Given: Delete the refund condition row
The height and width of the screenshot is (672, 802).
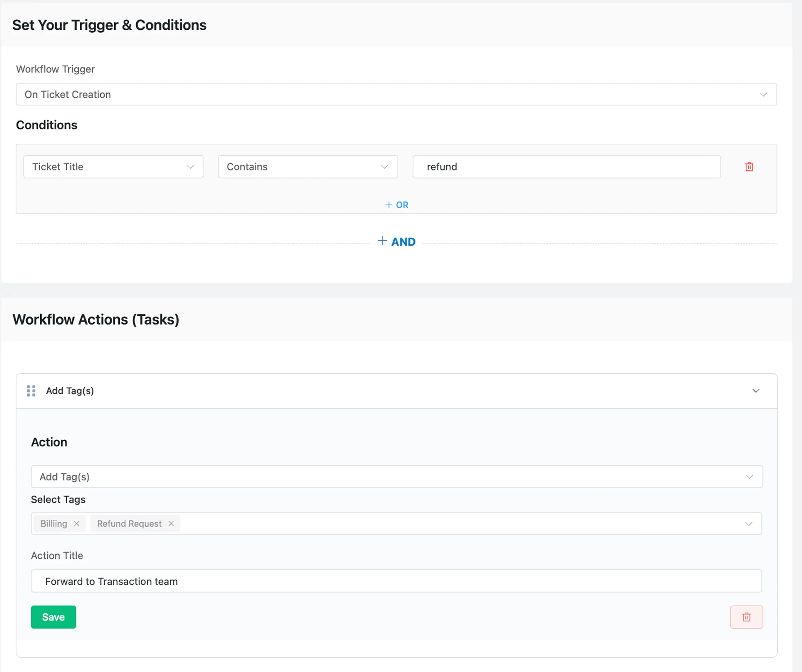Looking at the screenshot, I should [749, 167].
